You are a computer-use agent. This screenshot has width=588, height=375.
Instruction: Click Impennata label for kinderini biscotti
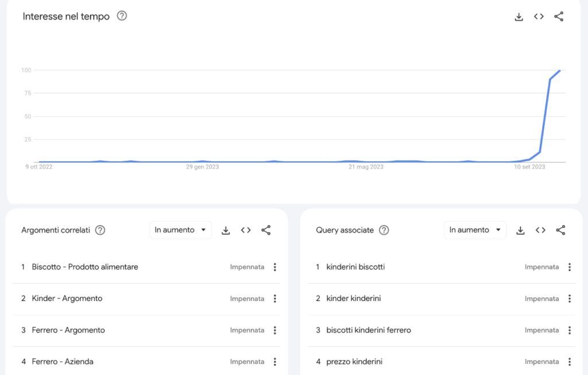pyautogui.click(x=542, y=267)
